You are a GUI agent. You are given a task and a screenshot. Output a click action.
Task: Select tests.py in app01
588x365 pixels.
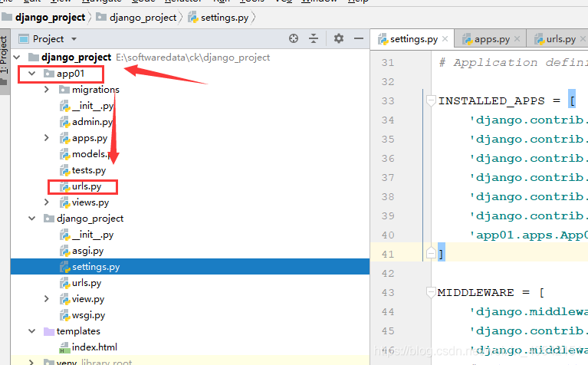tap(89, 170)
